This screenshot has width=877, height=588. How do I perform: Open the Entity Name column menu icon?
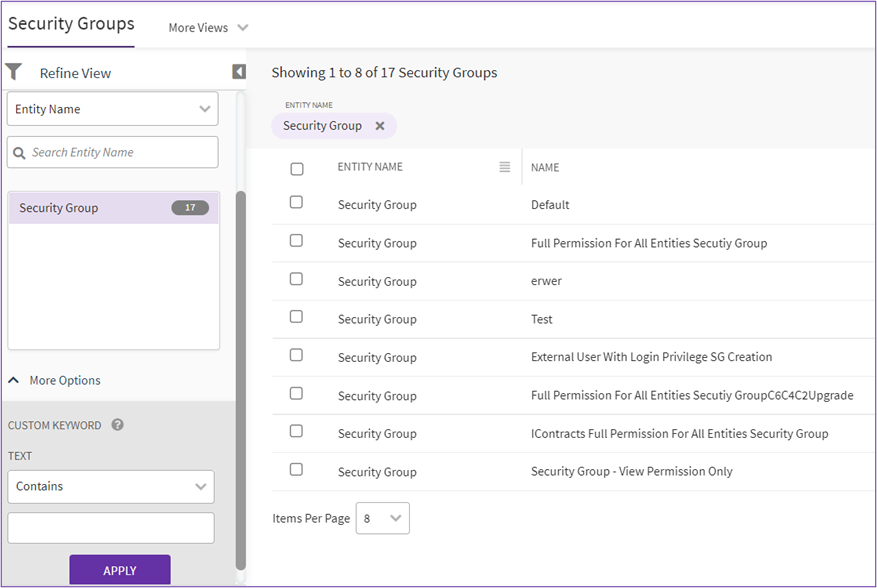[x=505, y=167]
